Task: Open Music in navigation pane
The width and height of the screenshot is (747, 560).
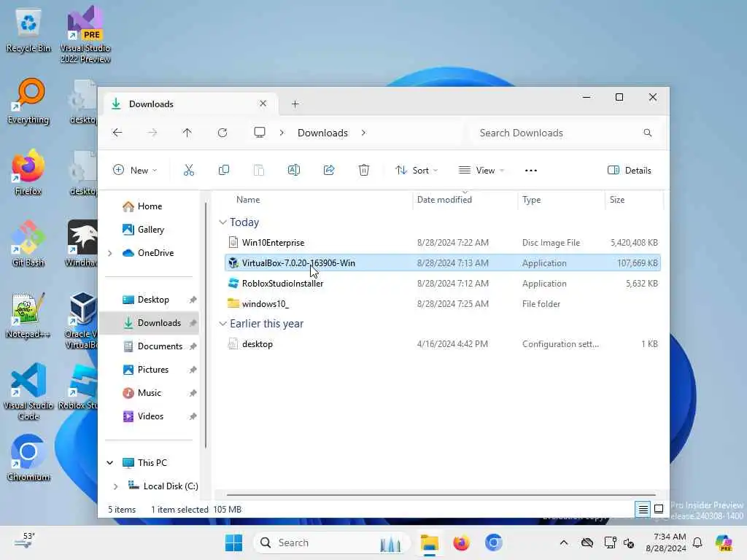Action: (149, 393)
